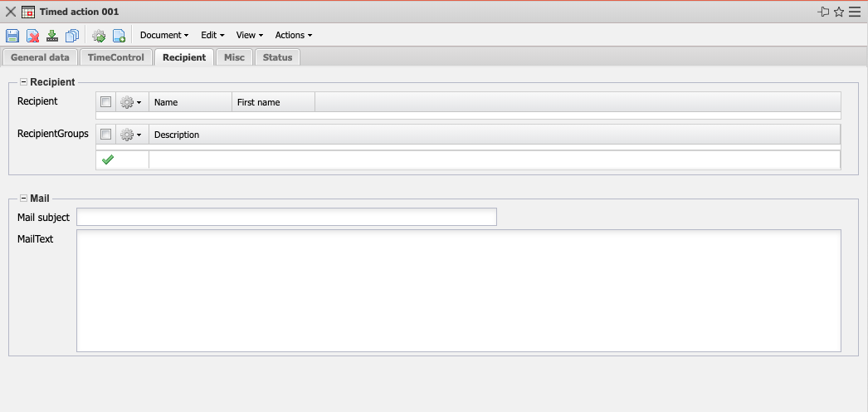Screen dimensions: 868x412
Task: Click the new document icon with plus
Action: pos(119,36)
